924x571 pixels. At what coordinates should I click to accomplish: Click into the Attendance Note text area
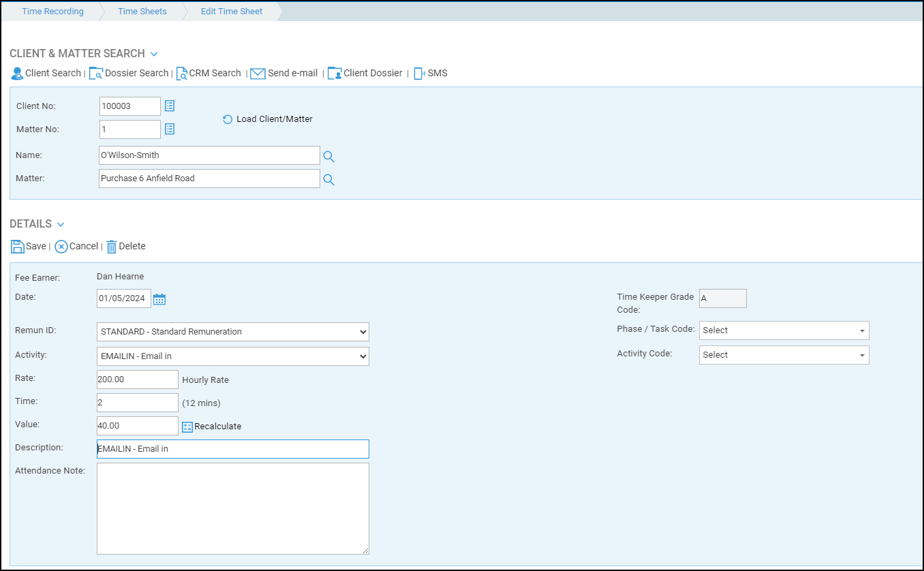coord(232,508)
